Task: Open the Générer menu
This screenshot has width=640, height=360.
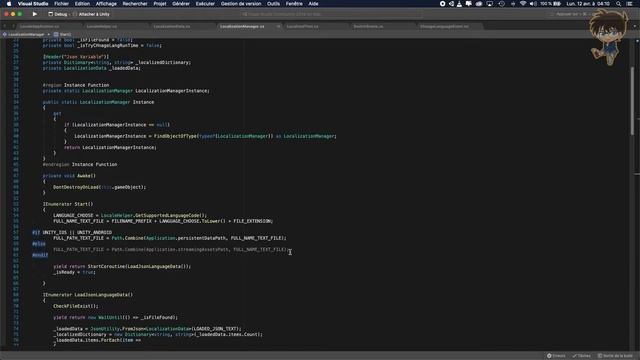Action: 181,4
